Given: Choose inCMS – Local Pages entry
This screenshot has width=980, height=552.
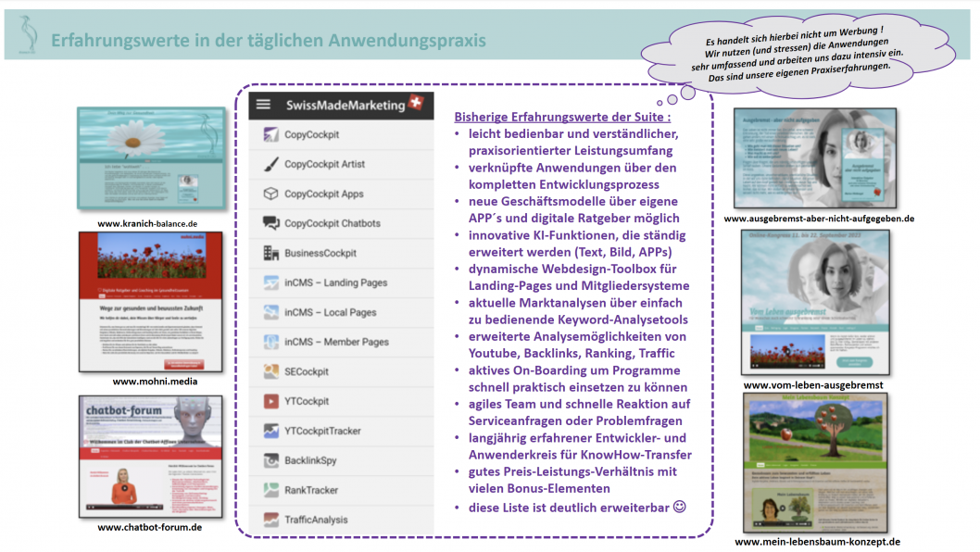Looking at the screenshot, I should tap(341, 312).
